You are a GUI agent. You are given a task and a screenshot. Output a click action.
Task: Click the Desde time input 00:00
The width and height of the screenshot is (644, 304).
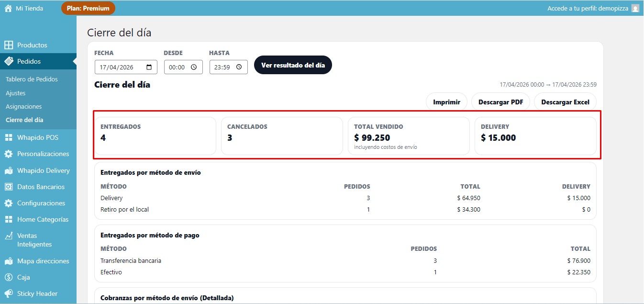pos(183,67)
